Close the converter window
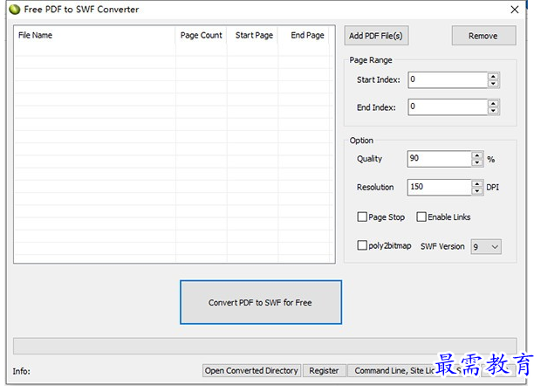 (x=515, y=10)
